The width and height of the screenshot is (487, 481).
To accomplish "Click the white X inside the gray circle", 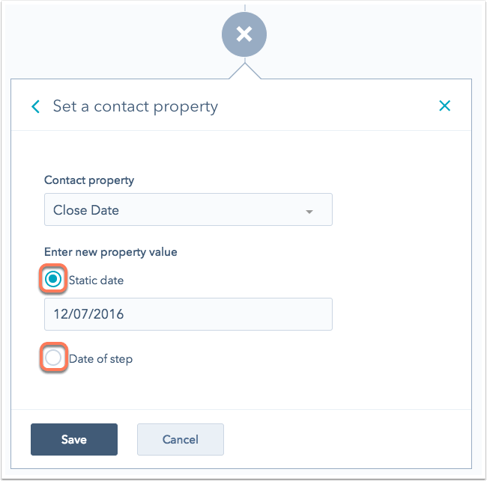I will (244, 34).
